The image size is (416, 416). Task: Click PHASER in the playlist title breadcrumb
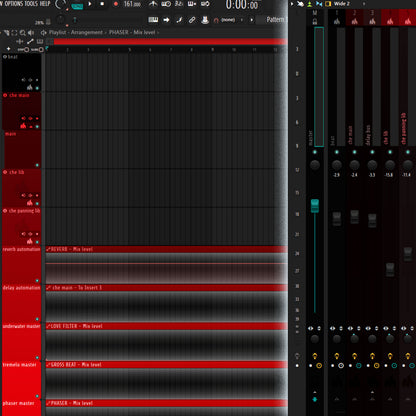(x=119, y=32)
